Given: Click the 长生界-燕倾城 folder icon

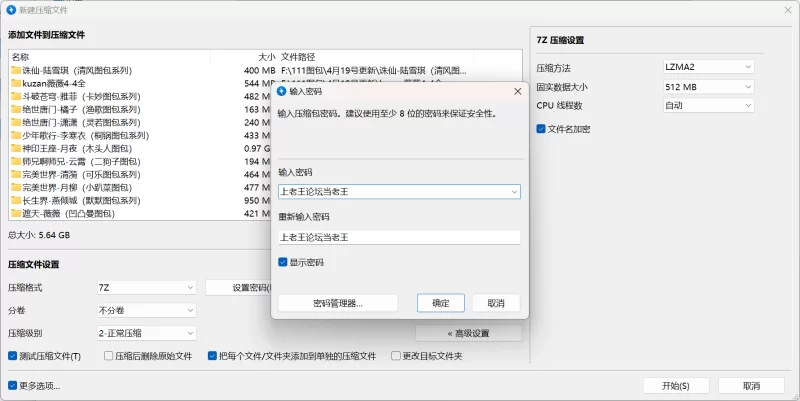Looking at the screenshot, I should point(16,200).
